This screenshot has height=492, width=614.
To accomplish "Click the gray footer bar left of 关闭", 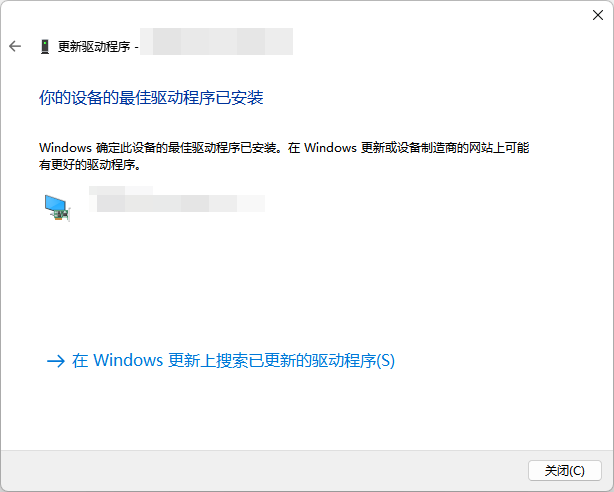I will coord(264,470).
